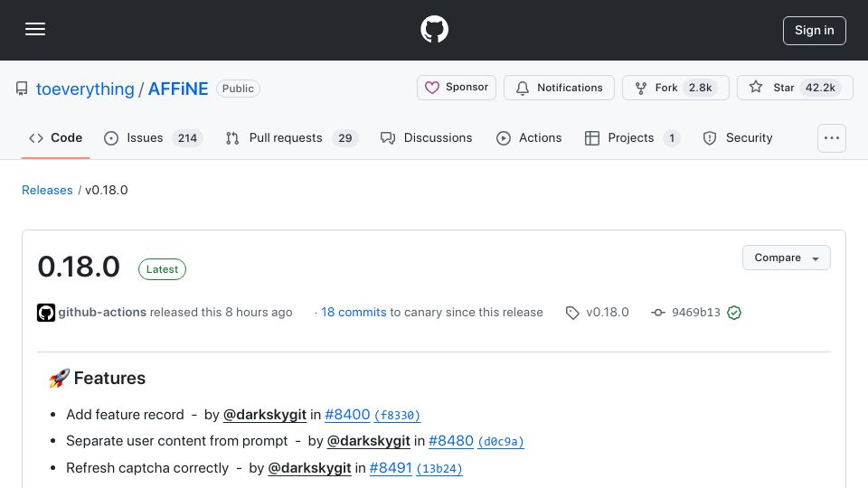Viewport: 868px width, 488px height.
Task: Star the AFFiNE repository
Action: [795, 88]
